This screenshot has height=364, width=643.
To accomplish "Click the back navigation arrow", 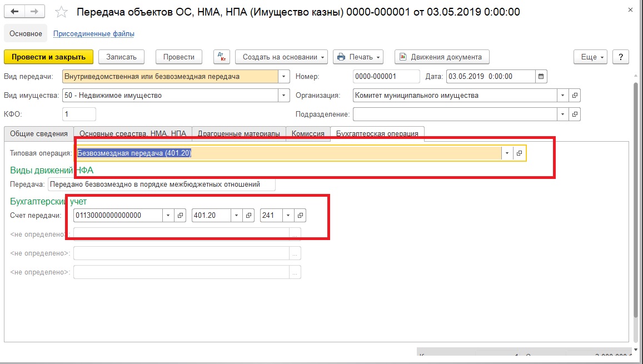I will pyautogui.click(x=14, y=12).
